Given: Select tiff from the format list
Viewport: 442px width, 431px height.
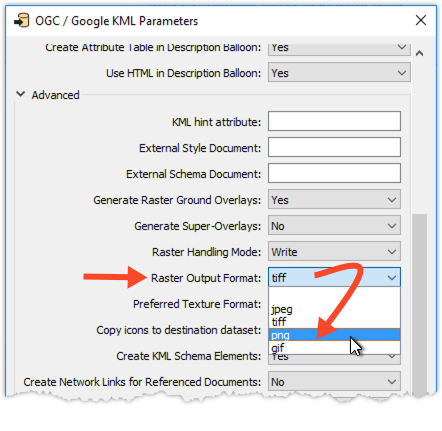Looking at the screenshot, I should [334, 322].
